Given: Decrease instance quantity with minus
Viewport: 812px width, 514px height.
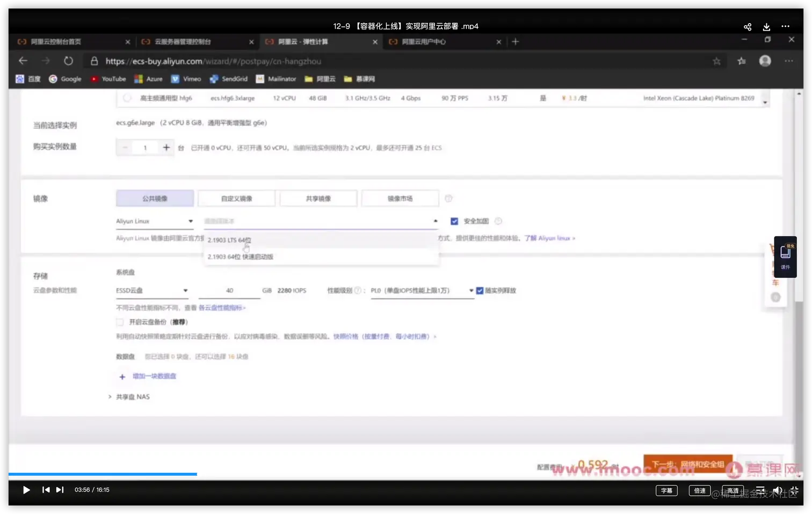Looking at the screenshot, I should (125, 148).
